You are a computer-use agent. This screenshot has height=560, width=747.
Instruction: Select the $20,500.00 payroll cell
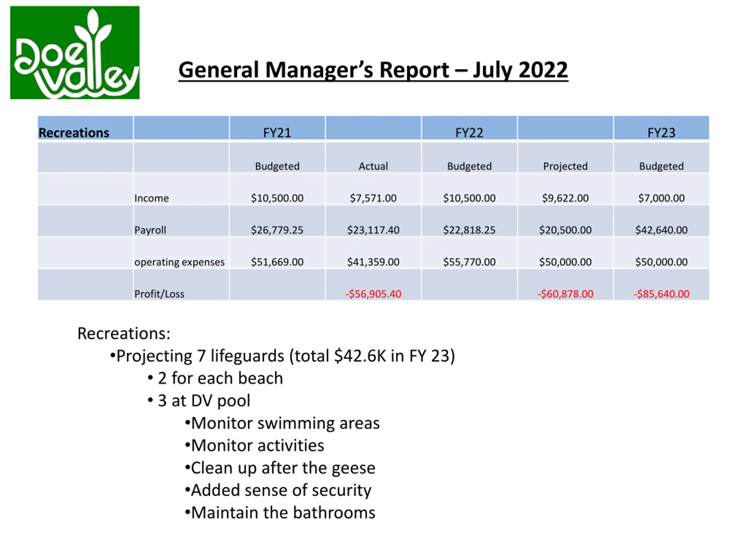565,221
